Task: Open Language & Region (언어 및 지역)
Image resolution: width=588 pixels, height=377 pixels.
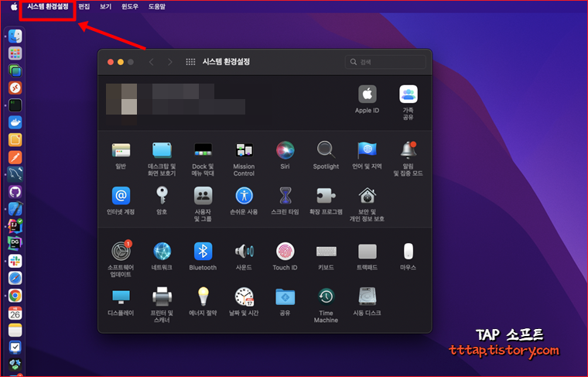Action: tap(367, 150)
